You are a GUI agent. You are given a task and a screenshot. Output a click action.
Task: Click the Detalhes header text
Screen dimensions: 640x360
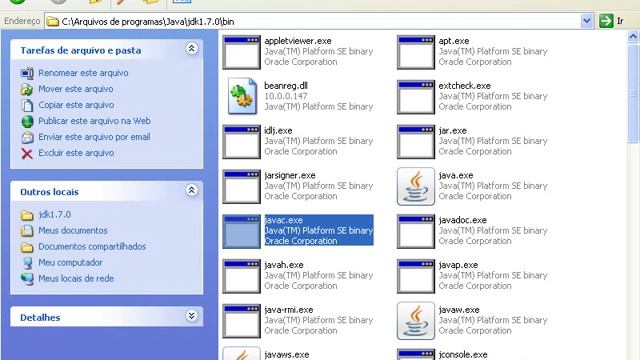(40, 318)
